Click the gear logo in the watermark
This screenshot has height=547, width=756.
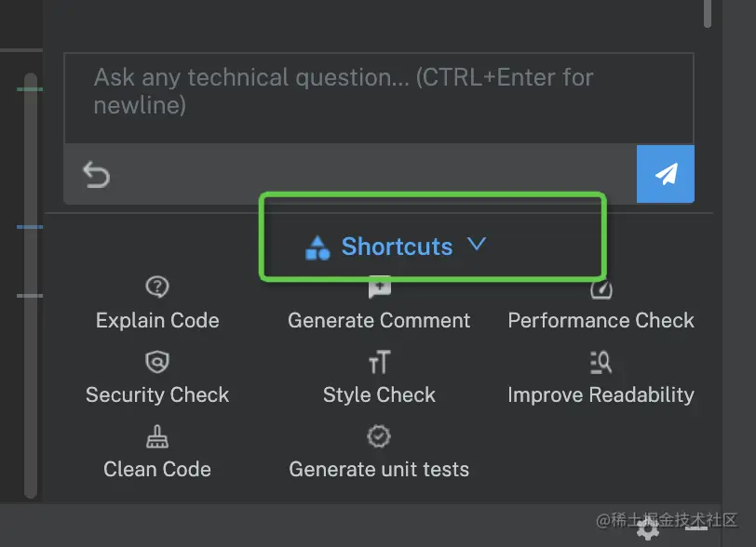tap(647, 528)
